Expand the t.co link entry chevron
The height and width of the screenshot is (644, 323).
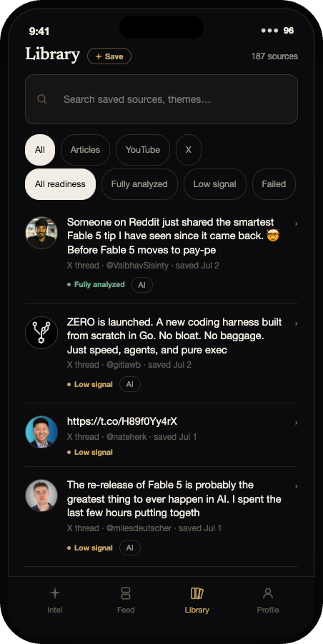coord(296,422)
